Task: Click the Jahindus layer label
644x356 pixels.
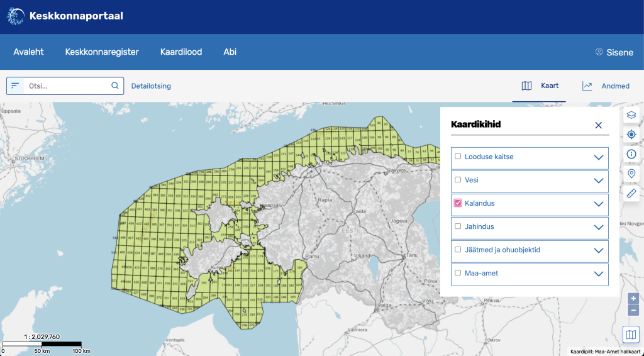Action: tap(479, 226)
